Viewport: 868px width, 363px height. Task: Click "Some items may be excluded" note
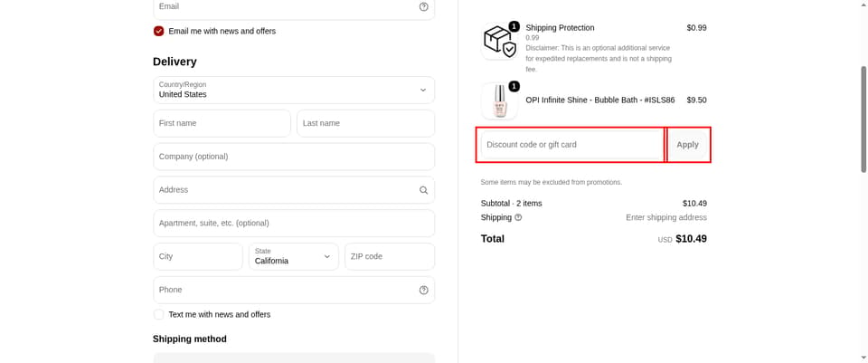coord(552,182)
